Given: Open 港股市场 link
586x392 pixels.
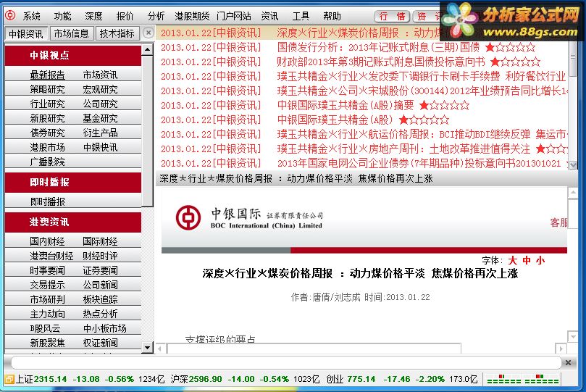Looking at the screenshot, I should [48, 148].
